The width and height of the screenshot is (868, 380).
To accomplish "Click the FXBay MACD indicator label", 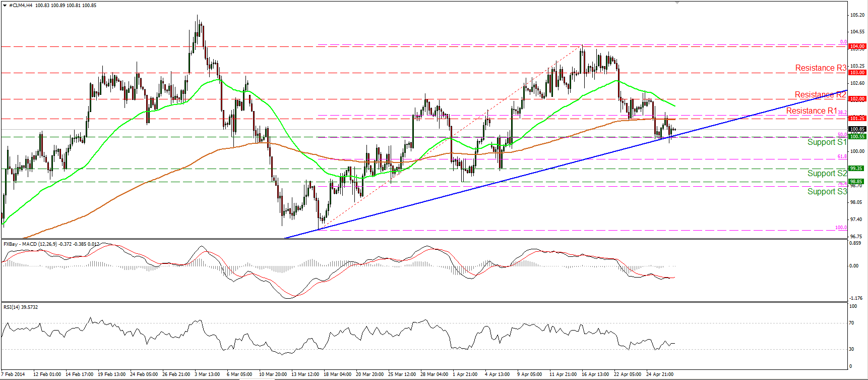I will point(51,244).
